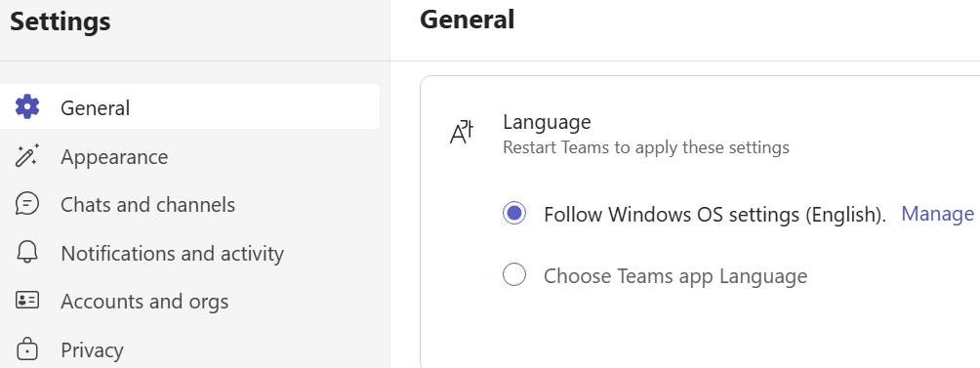Click the General gear icon in sidebar
The height and width of the screenshot is (368, 980).
click(27, 106)
